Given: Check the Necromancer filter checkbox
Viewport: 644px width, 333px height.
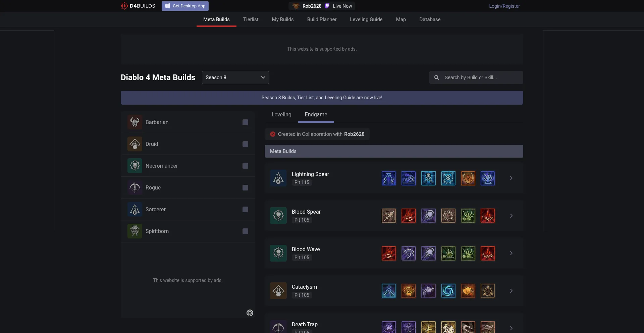Looking at the screenshot, I should point(245,166).
